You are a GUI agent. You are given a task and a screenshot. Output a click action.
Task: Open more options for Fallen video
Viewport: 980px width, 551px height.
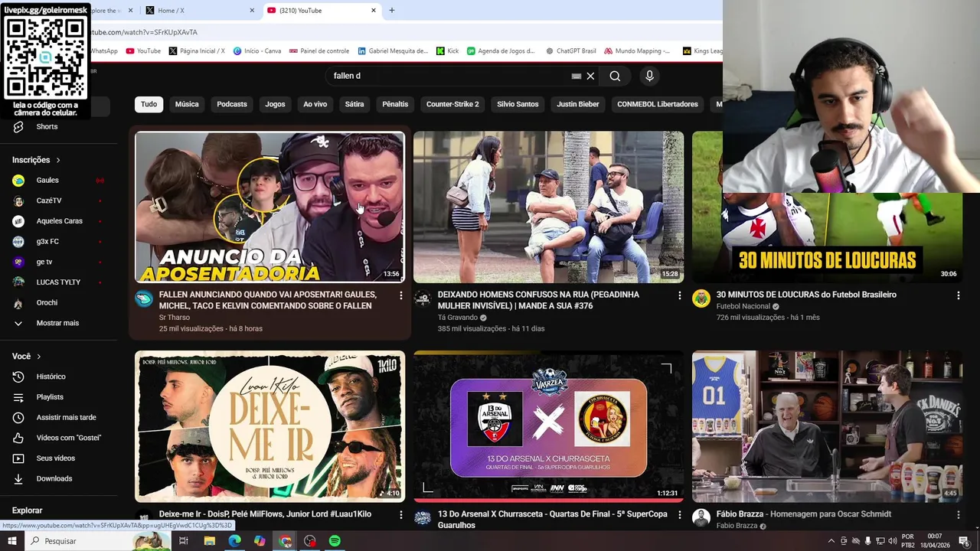400,295
